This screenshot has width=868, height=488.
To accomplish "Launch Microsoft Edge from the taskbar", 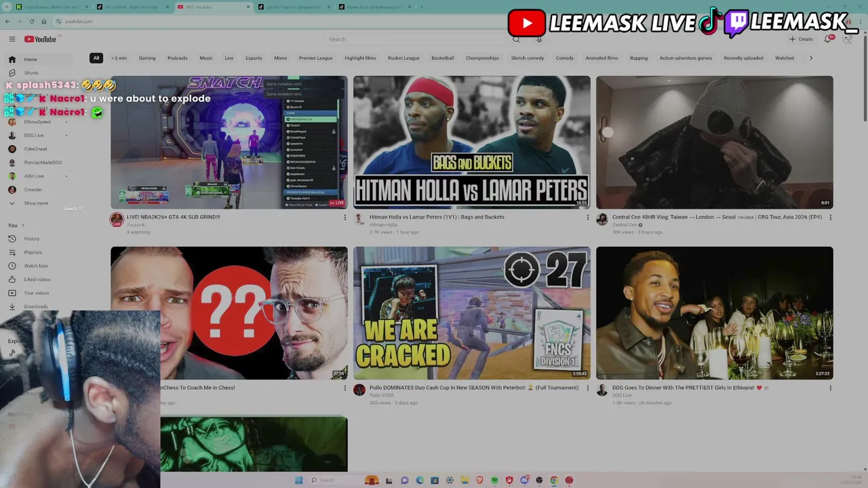I will point(420,480).
